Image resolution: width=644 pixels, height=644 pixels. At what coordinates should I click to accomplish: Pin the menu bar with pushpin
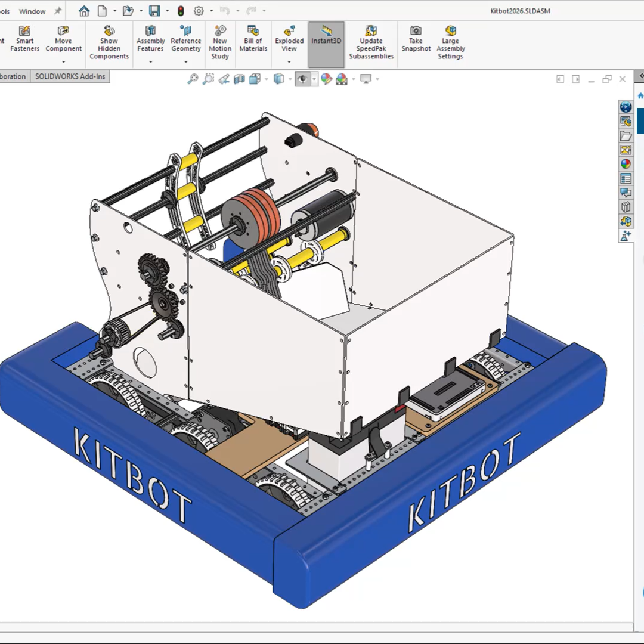[x=58, y=11]
